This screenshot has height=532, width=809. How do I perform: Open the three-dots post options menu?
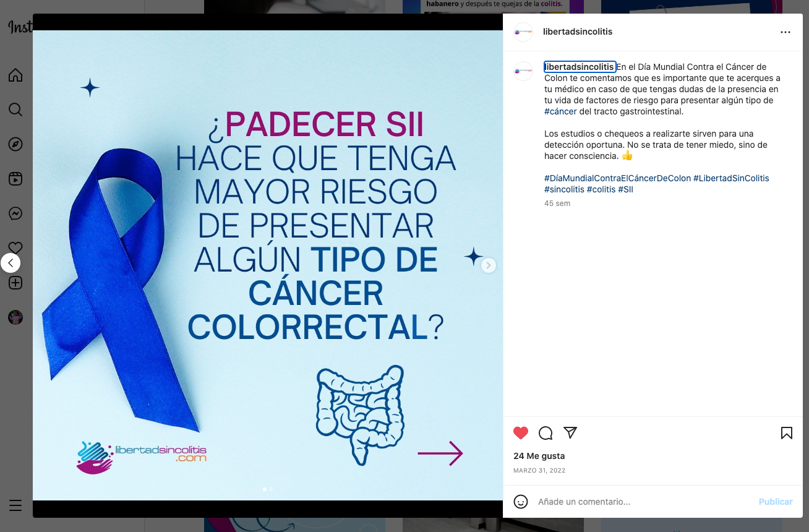pos(785,32)
